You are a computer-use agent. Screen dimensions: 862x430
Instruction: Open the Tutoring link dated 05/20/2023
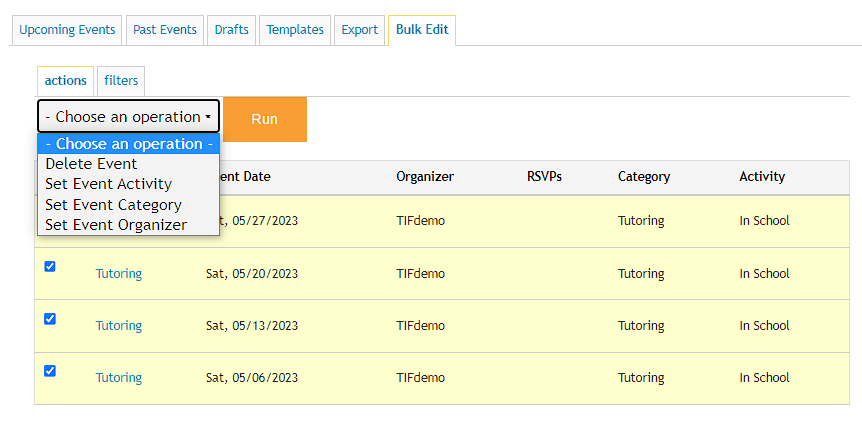point(119,274)
